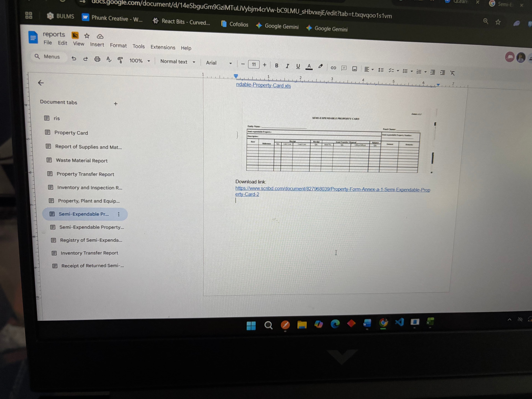Open the Tools menu
The width and height of the screenshot is (532, 399).
(x=139, y=46)
